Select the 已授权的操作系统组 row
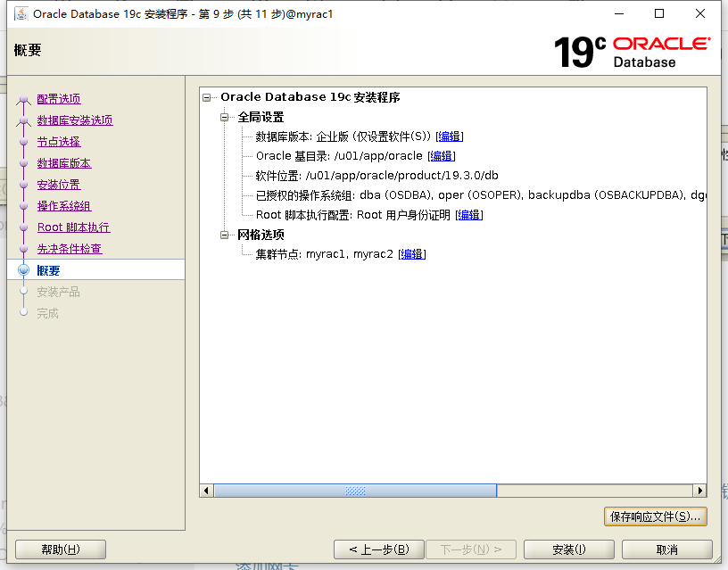728x570 pixels. tap(481, 195)
